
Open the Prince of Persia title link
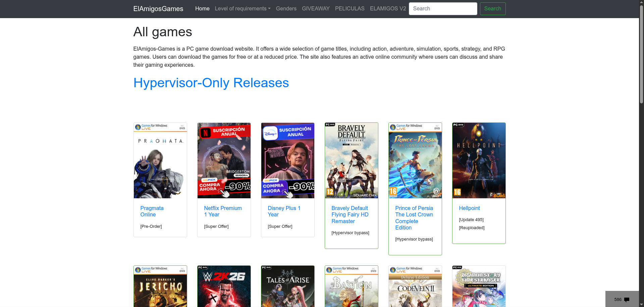[414, 218]
